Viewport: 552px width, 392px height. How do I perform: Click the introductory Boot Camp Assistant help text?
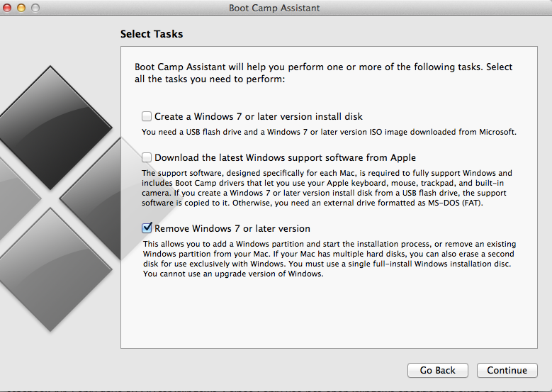323,73
